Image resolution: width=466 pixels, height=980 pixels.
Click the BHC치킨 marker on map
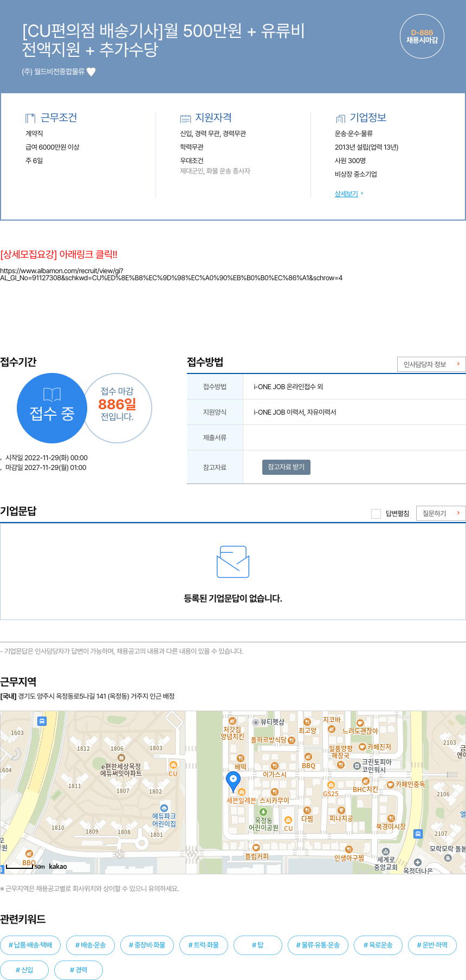[366, 781]
